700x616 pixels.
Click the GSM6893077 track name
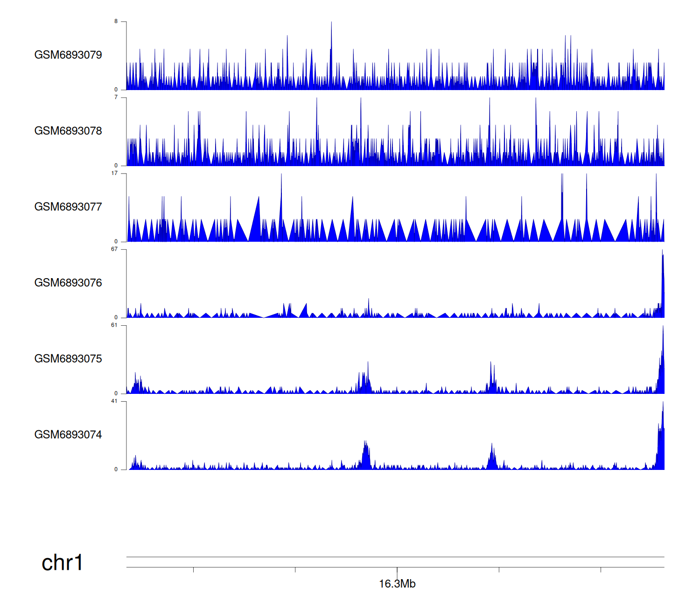tap(68, 207)
